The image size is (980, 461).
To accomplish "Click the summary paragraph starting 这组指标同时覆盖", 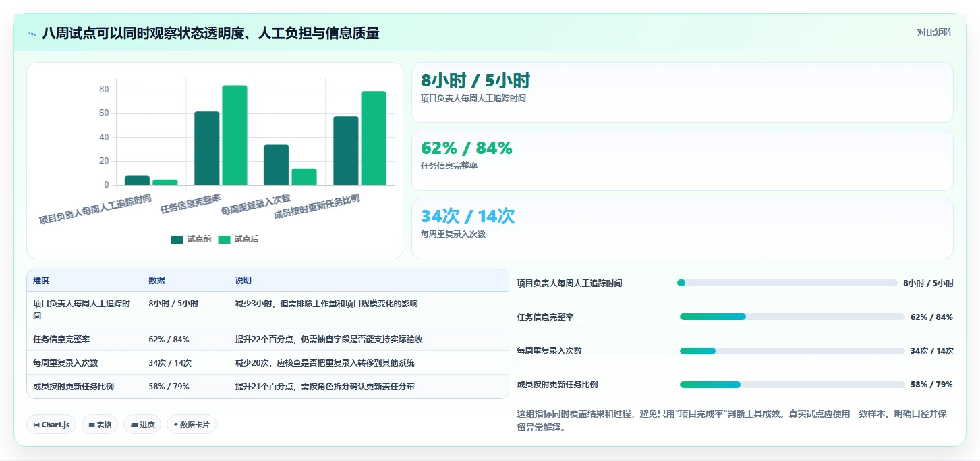I will (x=732, y=421).
